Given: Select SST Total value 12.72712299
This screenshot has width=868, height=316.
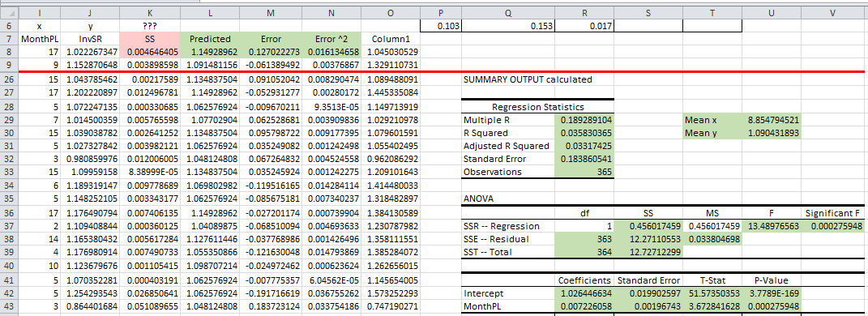Looking at the screenshot, I should (x=648, y=252).
